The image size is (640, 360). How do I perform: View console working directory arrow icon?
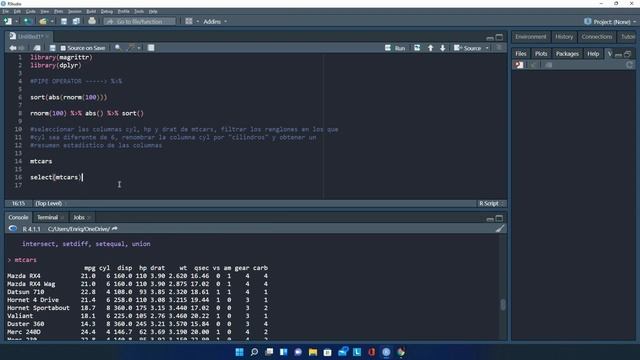115,229
